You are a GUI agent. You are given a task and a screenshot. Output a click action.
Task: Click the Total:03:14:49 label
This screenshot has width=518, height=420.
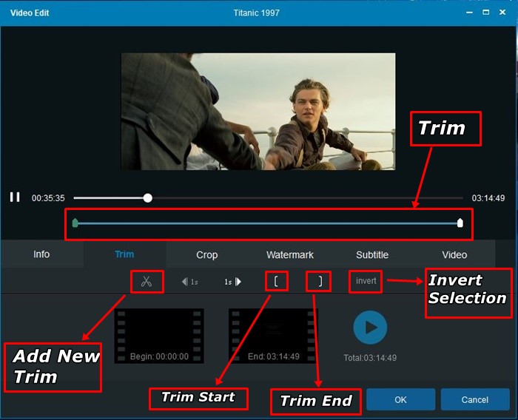[370, 358]
